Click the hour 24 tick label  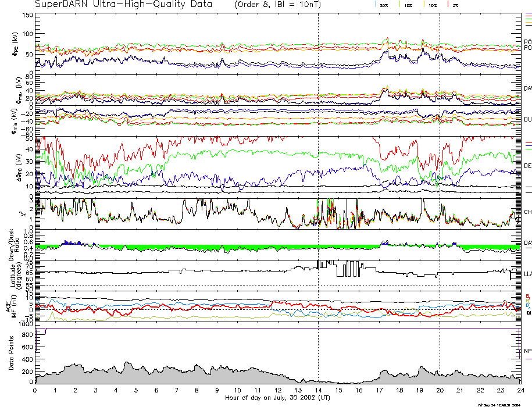click(x=520, y=391)
